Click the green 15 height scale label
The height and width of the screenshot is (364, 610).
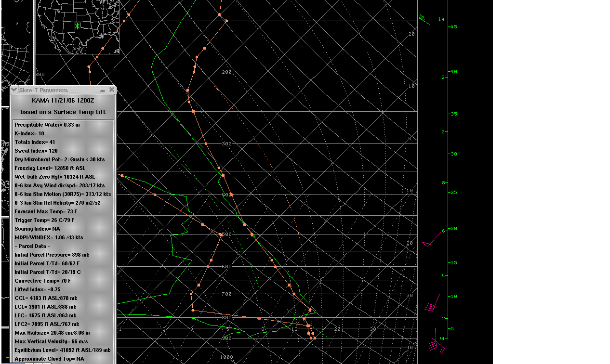pos(454,263)
